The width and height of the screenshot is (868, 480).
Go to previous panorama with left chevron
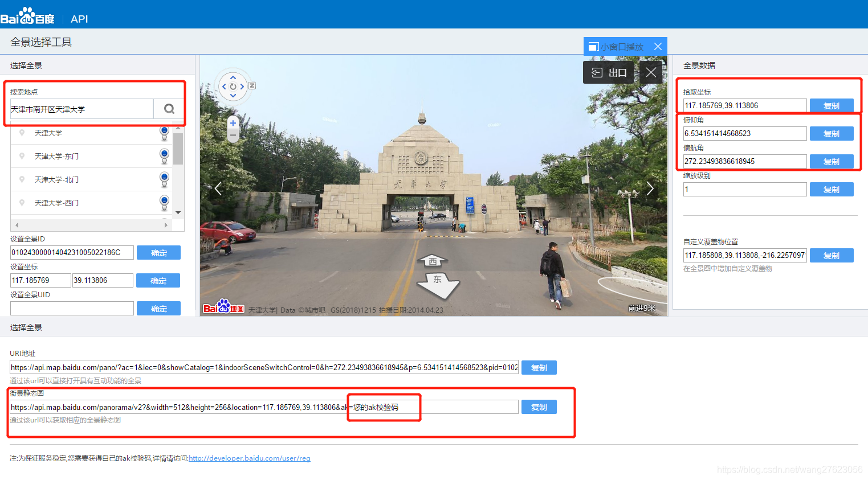coord(218,188)
